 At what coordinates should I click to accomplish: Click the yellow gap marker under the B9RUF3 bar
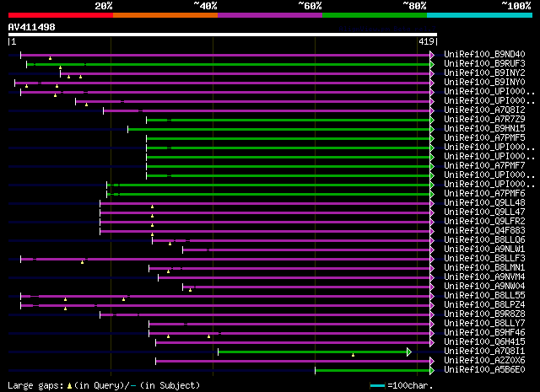pyautogui.click(x=60, y=67)
